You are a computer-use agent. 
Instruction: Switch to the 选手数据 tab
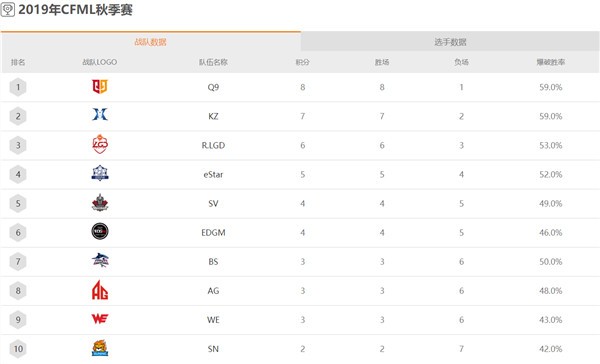point(450,42)
